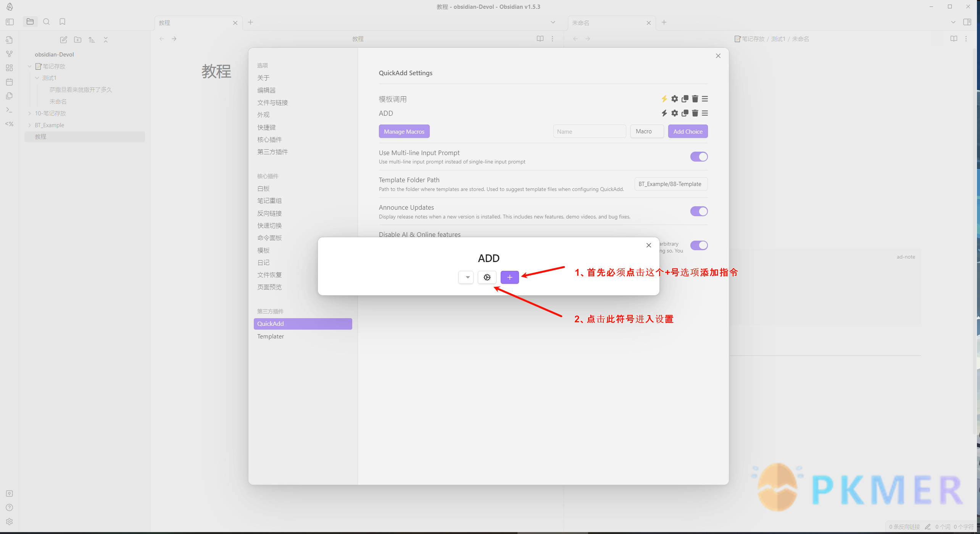The image size is (980, 534).
Task: Open 日记 core plugin settings
Action: (x=263, y=262)
